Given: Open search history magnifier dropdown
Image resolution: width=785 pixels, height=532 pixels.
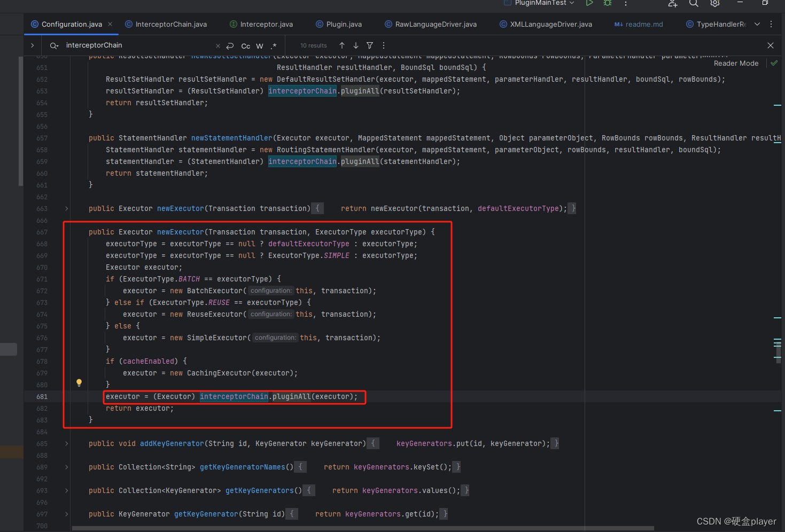Looking at the screenshot, I should point(54,45).
